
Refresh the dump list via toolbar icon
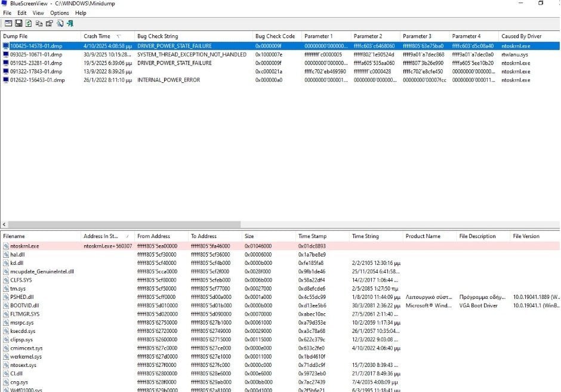[29, 23]
